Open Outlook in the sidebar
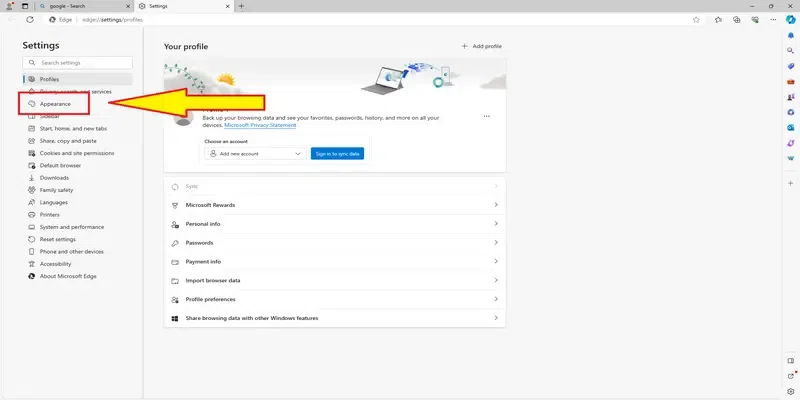 click(791, 128)
